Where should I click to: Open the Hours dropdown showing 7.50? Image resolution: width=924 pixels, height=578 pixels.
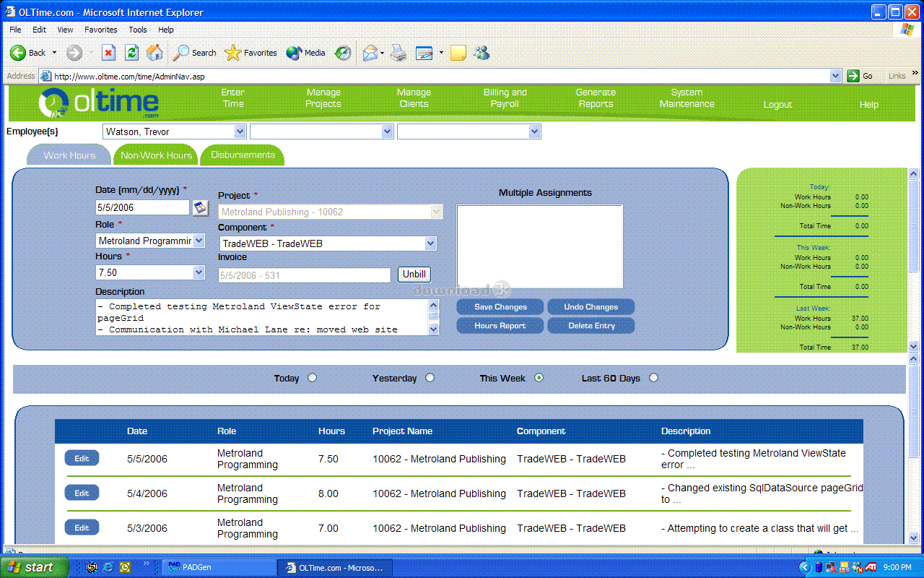point(199,272)
